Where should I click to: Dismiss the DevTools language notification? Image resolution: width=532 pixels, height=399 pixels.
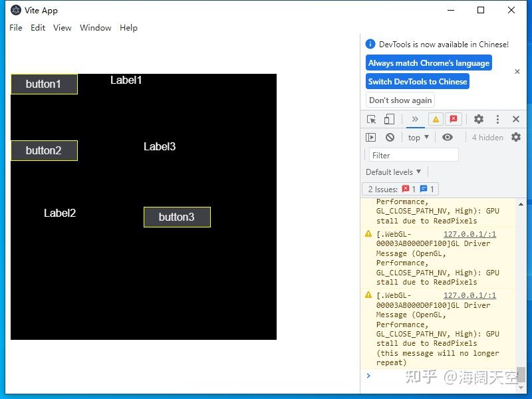pyautogui.click(x=517, y=72)
